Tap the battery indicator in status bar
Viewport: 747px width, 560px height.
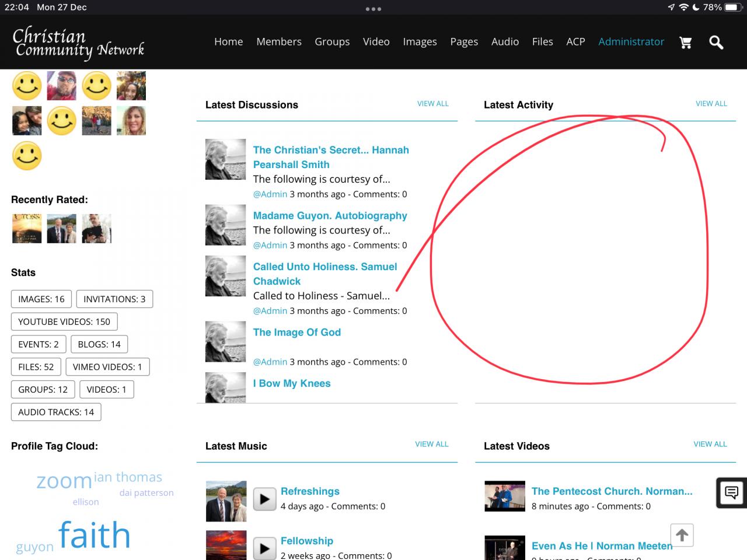733,7
